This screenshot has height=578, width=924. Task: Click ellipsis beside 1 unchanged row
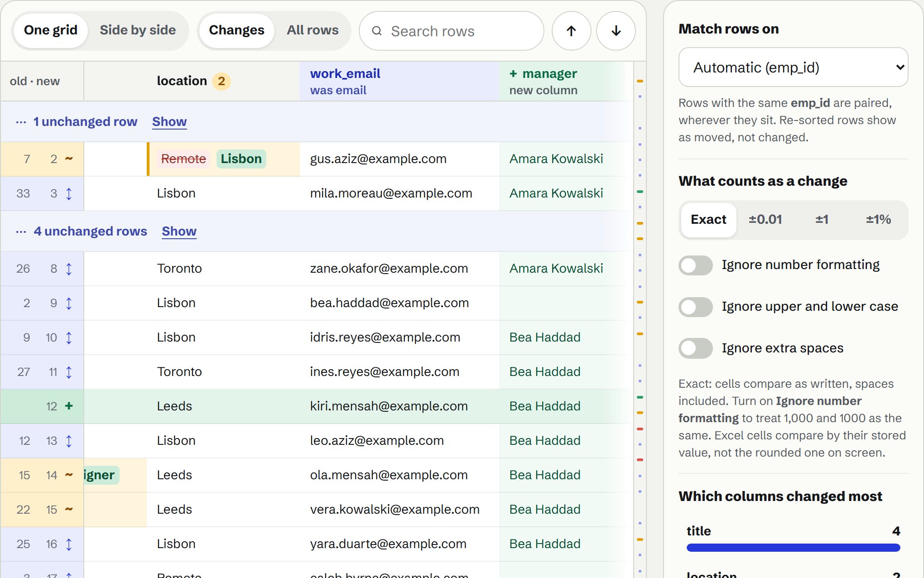click(21, 122)
